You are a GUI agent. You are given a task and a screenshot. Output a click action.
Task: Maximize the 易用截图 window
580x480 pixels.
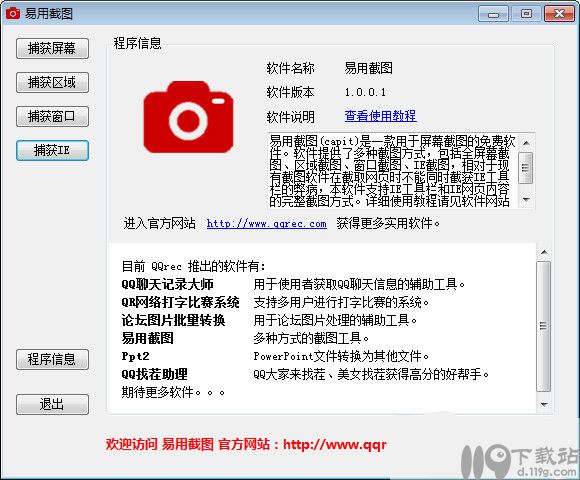click(x=526, y=14)
